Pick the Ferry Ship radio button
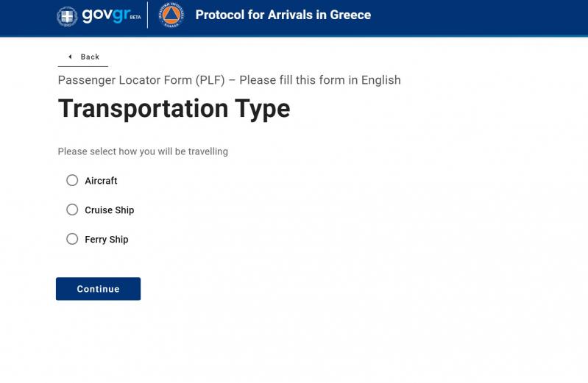 click(x=72, y=239)
